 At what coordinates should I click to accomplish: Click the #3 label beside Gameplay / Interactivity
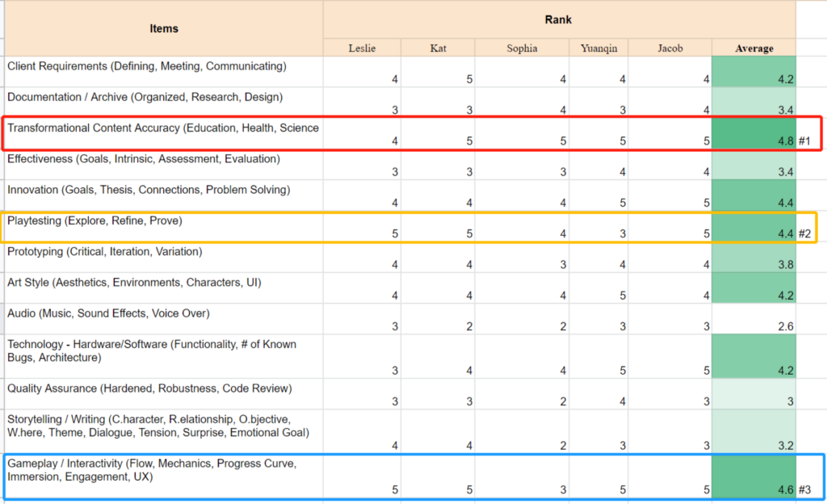tap(804, 489)
